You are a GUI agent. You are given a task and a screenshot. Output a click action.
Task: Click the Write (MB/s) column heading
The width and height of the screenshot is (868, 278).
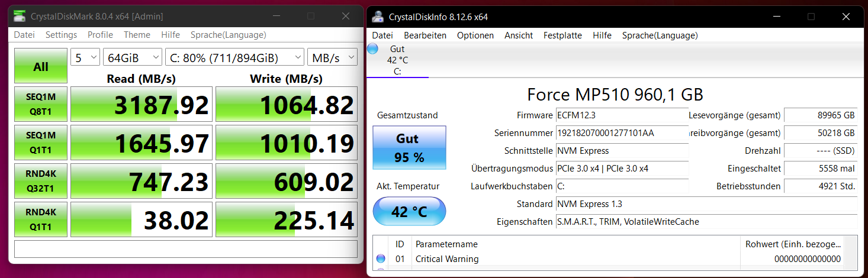[287, 79]
